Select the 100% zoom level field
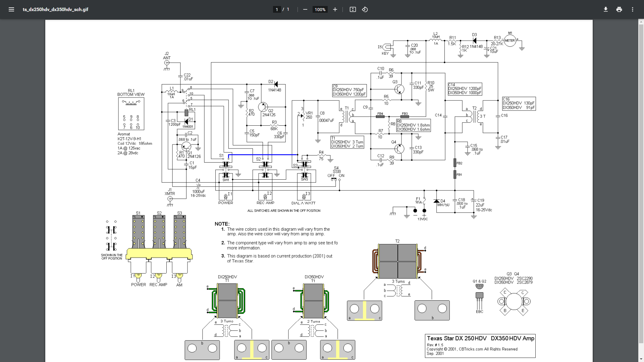Viewport: 644px width, 362px height. [320, 9]
